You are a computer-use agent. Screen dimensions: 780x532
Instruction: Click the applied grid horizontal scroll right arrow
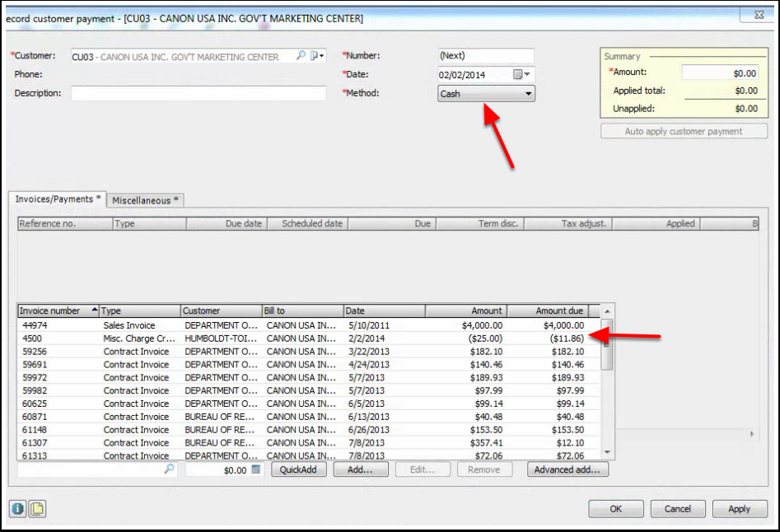tap(752, 434)
